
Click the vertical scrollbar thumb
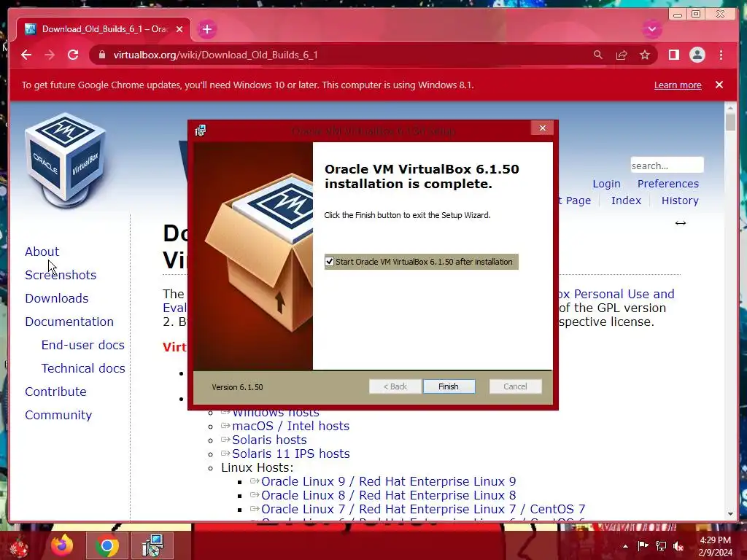pos(730,122)
